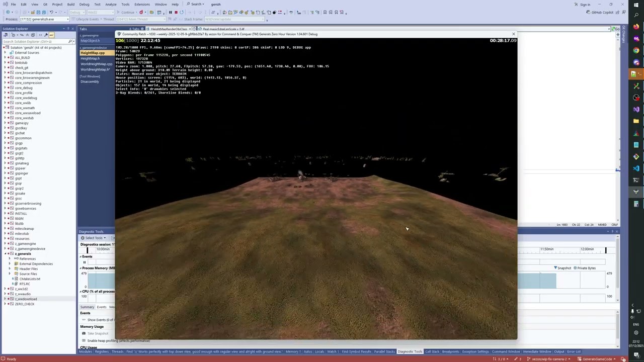Open the File menu
Viewport: 644px width, 362px height.
point(13,5)
